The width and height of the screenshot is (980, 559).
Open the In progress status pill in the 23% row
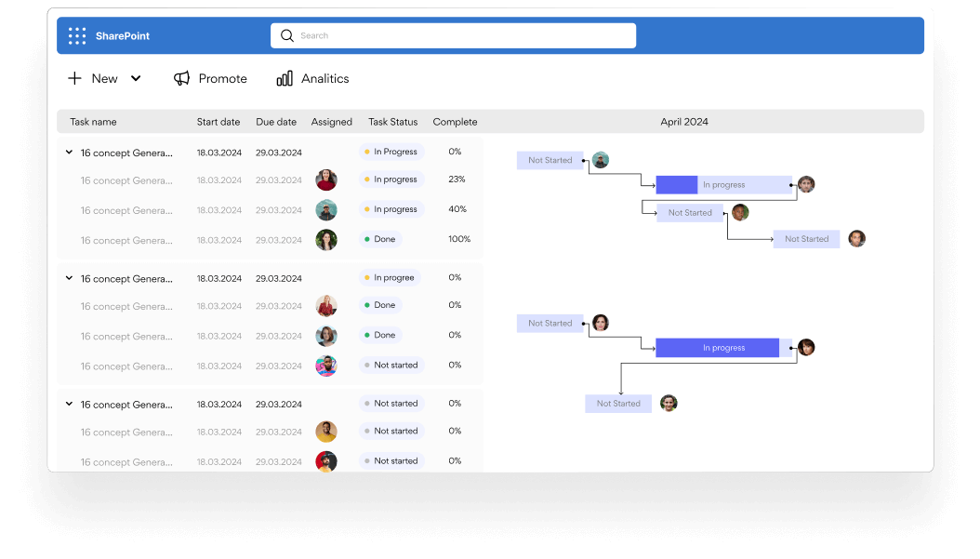pyautogui.click(x=391, y=180)
